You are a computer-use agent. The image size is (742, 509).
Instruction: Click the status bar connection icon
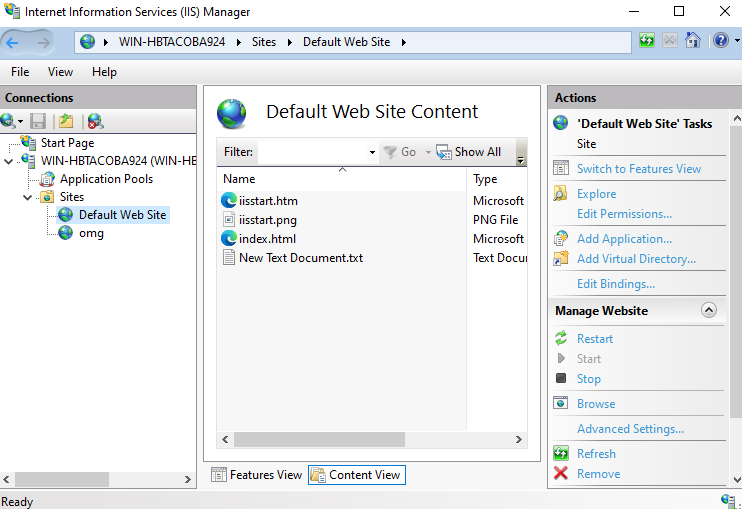728,500
